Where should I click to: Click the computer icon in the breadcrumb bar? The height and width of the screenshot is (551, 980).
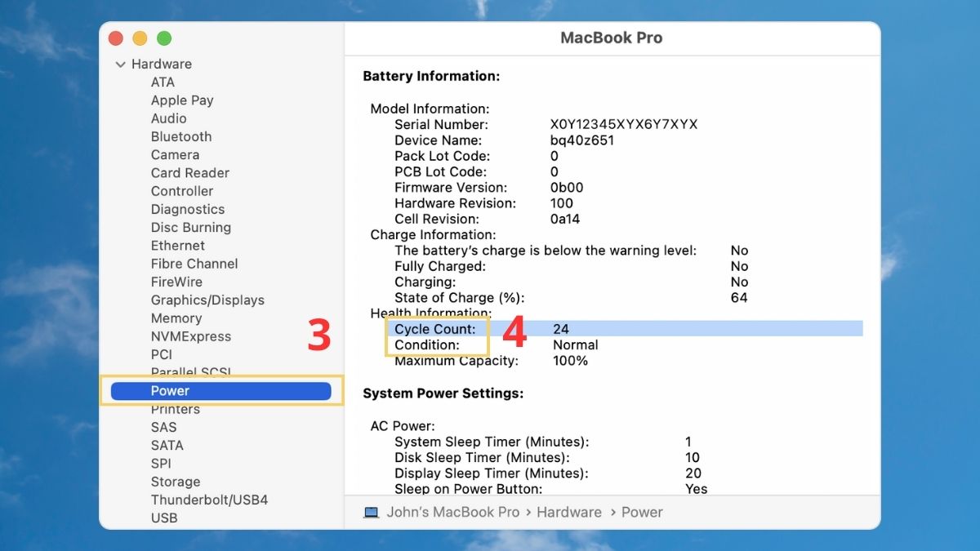pos(371,512)
